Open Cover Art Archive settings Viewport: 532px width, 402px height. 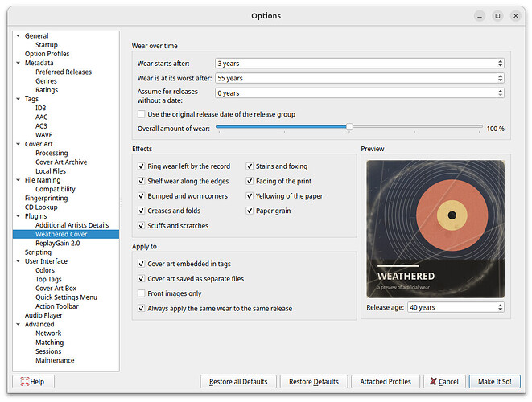pyautogui.click(x=61, y=162)
